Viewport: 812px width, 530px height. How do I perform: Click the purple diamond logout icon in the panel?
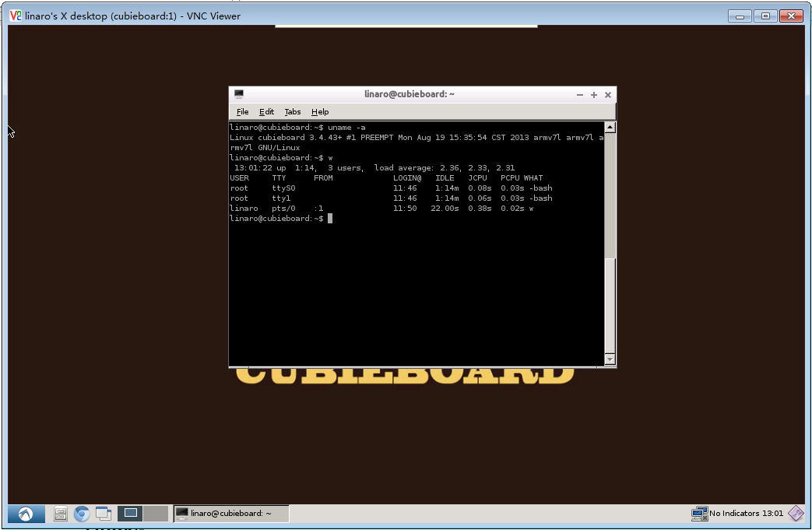(x=796, y=514)
